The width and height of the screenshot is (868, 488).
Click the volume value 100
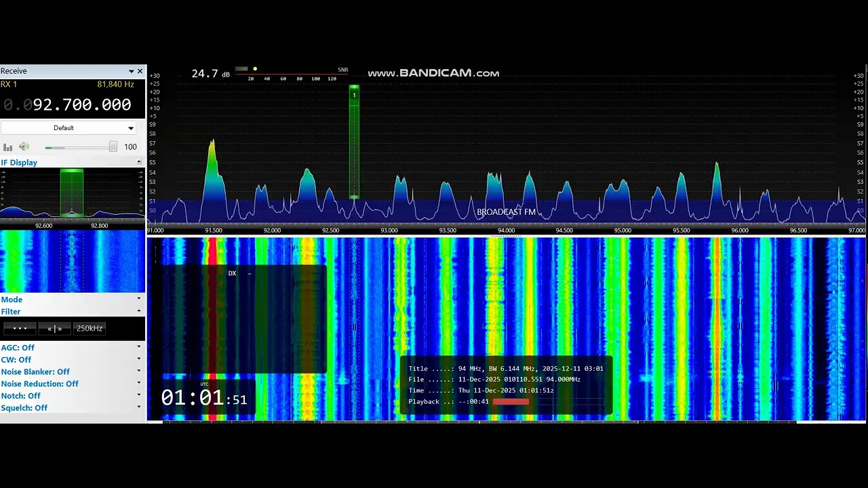[x=130, y=147]
